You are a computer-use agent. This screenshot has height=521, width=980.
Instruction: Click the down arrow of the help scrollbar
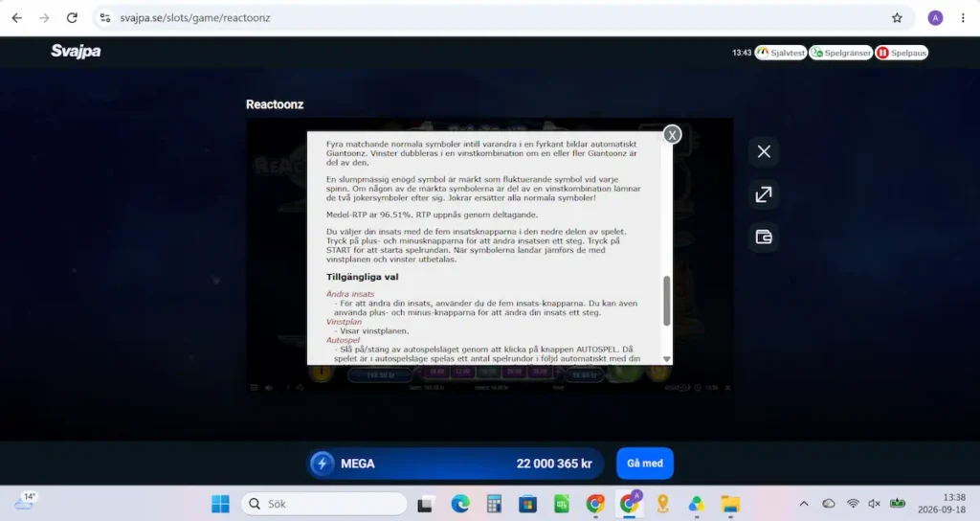(666, 359)
